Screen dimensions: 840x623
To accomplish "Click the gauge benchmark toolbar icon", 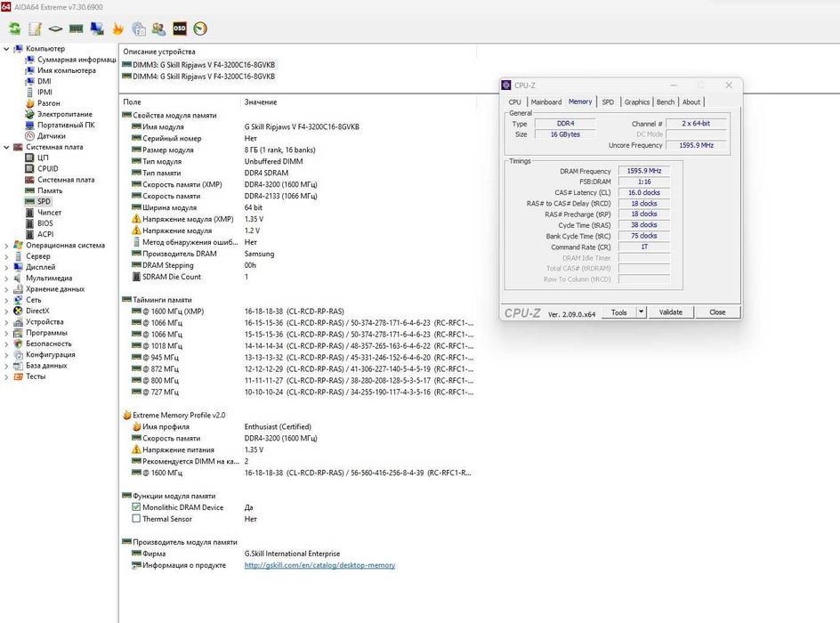I will [200, 29].
